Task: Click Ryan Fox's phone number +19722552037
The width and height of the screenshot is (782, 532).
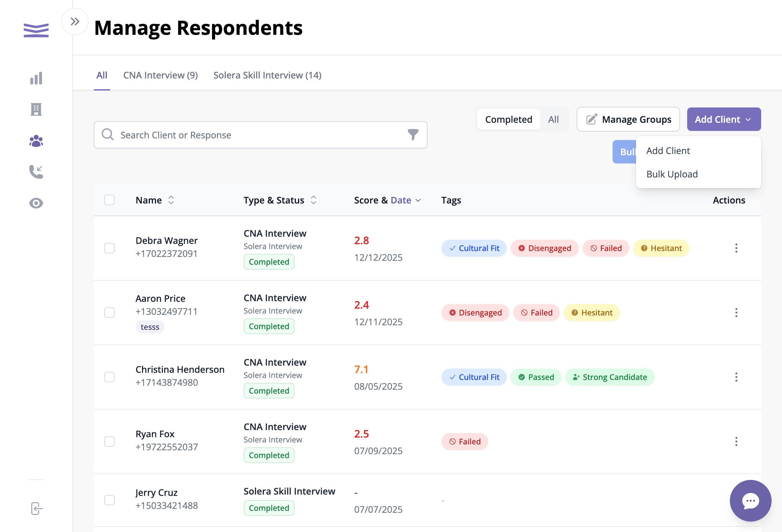Action: click(x=167, y=447)
